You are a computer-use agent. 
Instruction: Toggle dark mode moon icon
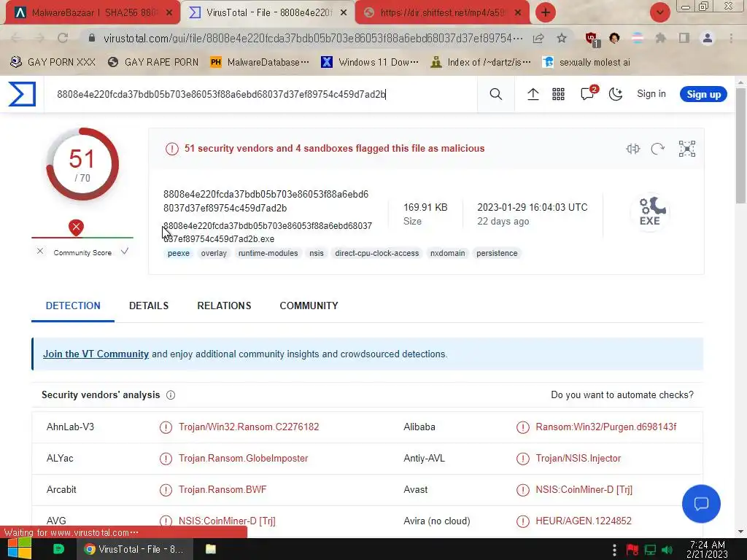point(616,94)
